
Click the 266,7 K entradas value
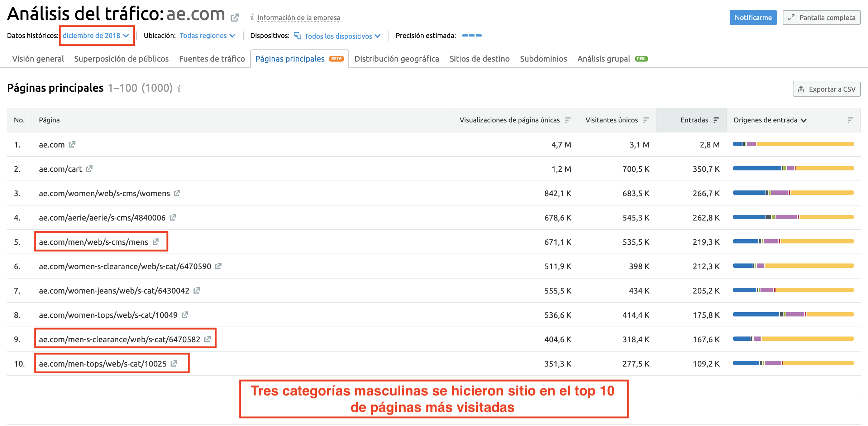pyautogui.click(x=706, y=193)
